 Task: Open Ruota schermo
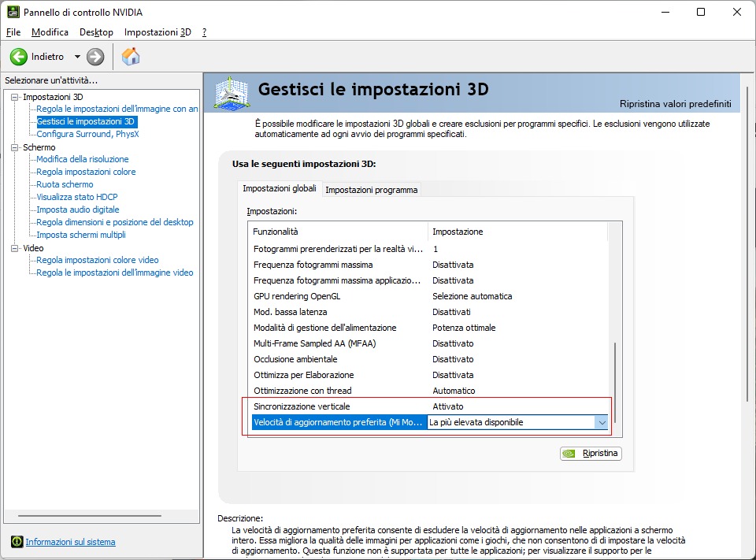tap(65, 184)
